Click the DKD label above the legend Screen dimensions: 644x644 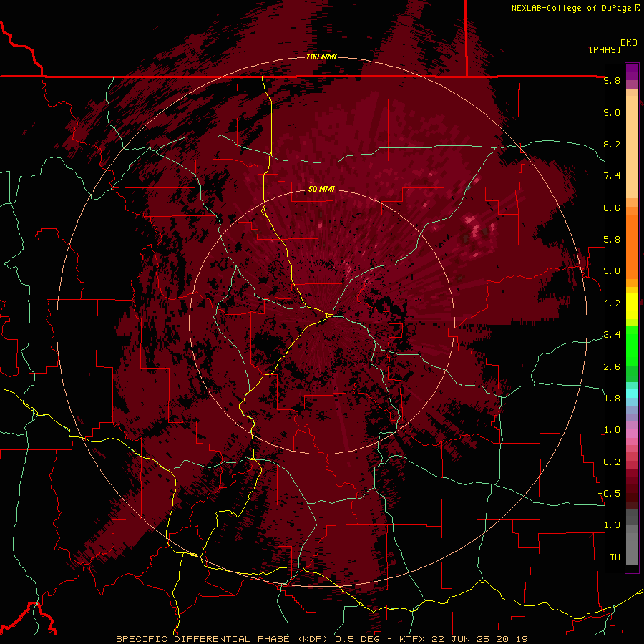pos(629,43)
